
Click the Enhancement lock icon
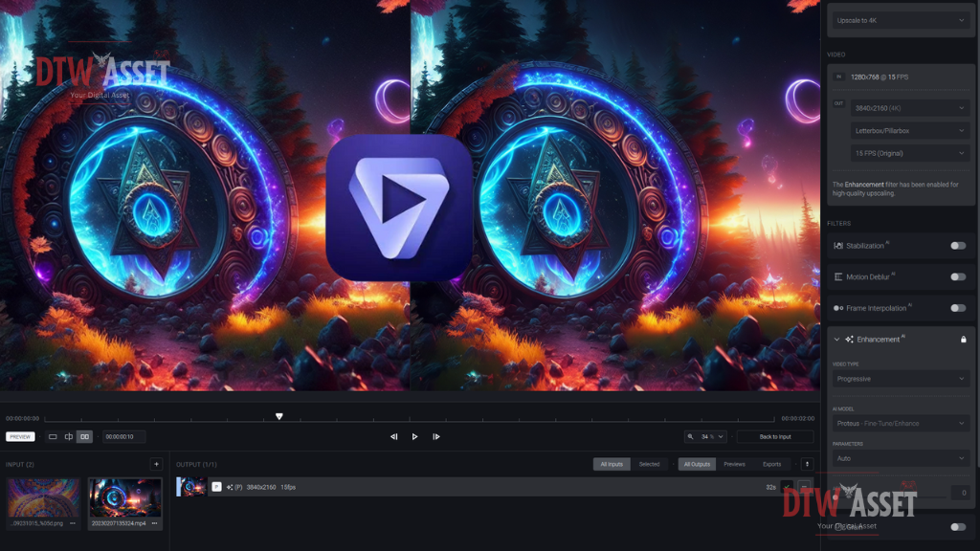coord(963,340)
